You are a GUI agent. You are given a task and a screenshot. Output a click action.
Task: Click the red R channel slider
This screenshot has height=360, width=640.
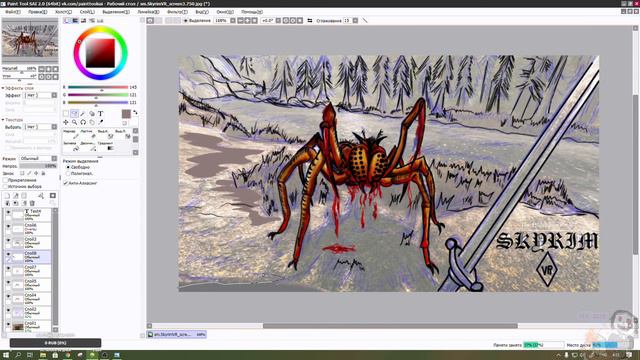point(98,87)
